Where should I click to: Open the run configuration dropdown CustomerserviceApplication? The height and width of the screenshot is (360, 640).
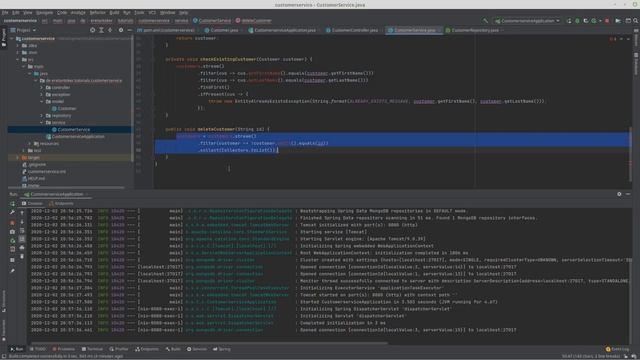point(527,20)
